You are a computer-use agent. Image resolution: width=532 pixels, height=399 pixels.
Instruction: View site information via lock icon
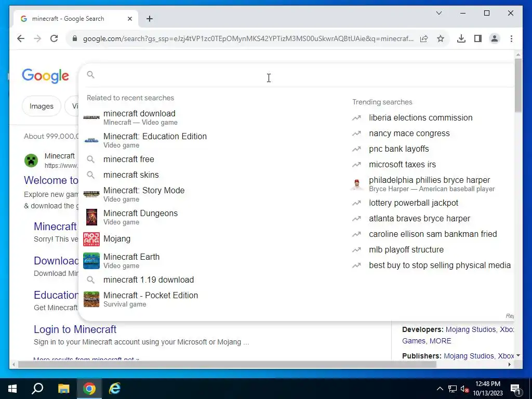click(75, 38)
